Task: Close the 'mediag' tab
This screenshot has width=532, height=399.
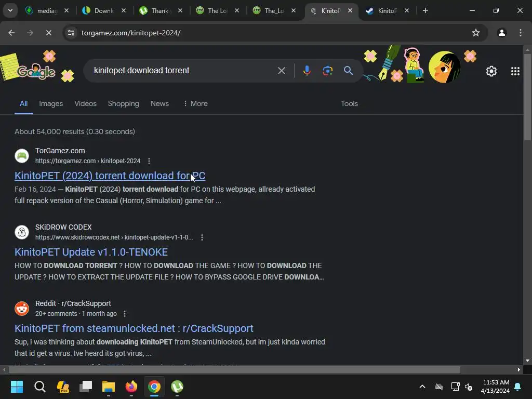Action: tap(66, 10)
